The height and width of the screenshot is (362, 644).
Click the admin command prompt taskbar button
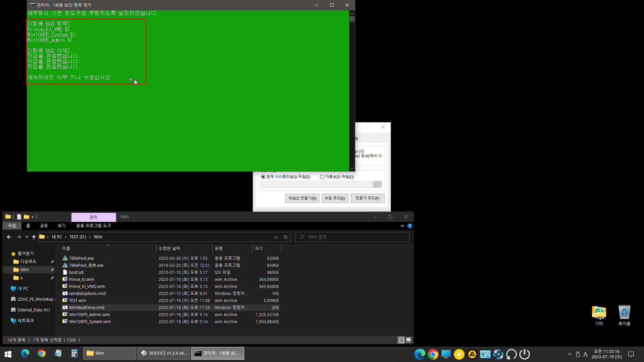[x=218, y=353]
